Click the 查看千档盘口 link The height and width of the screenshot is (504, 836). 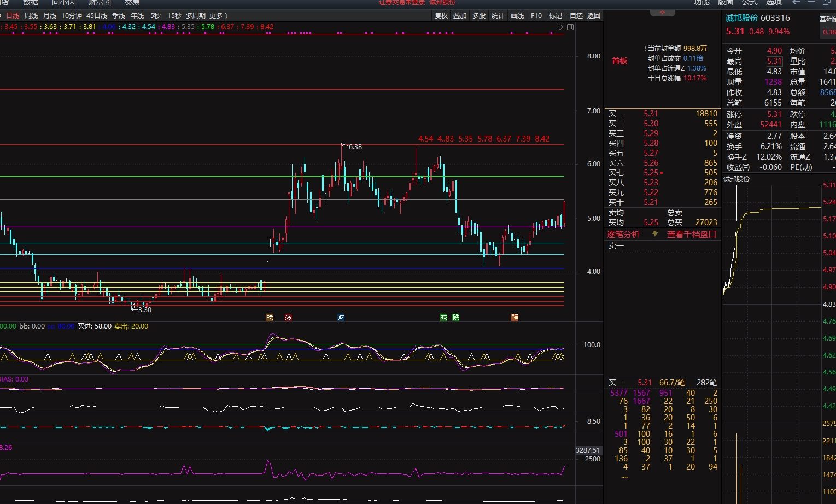click(691, 234)
